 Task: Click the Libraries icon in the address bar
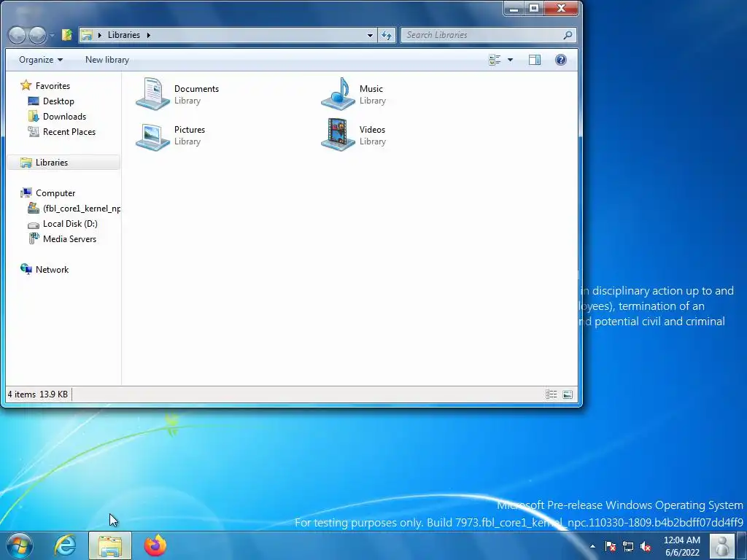click(x=87, y=35)
